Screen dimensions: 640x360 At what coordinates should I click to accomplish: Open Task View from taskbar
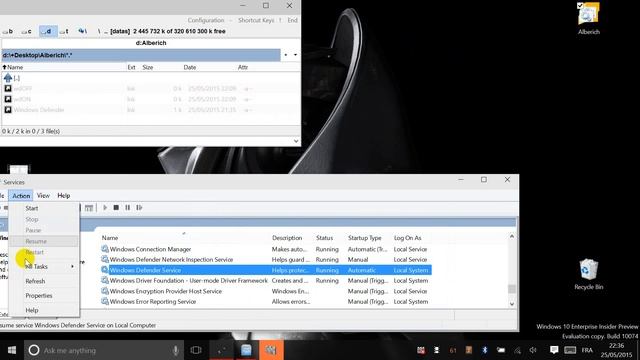(196, 350)
